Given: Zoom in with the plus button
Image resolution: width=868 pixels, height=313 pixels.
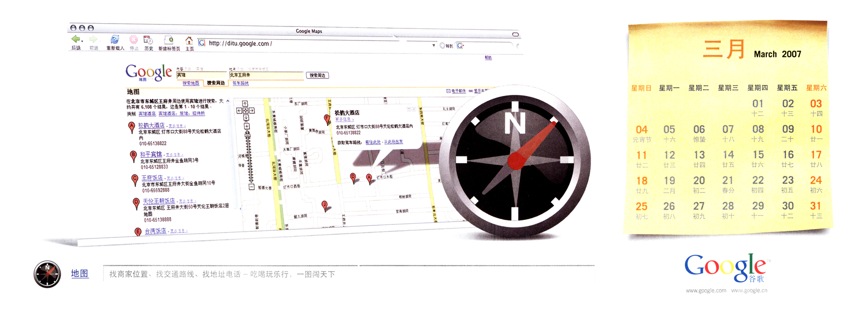Looking at the screenshot, I should [x=247, y=126].
